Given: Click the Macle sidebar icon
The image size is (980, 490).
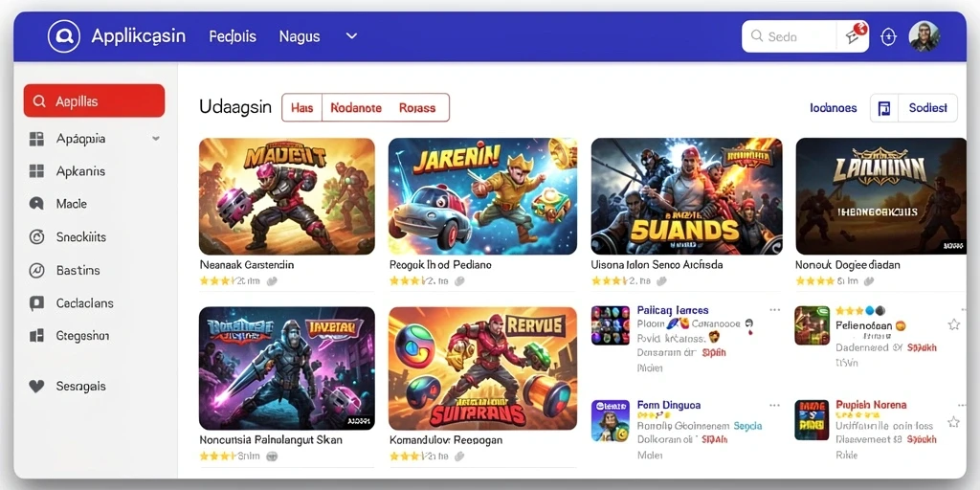Looking at the screenshot, I should tap(37, 204).
